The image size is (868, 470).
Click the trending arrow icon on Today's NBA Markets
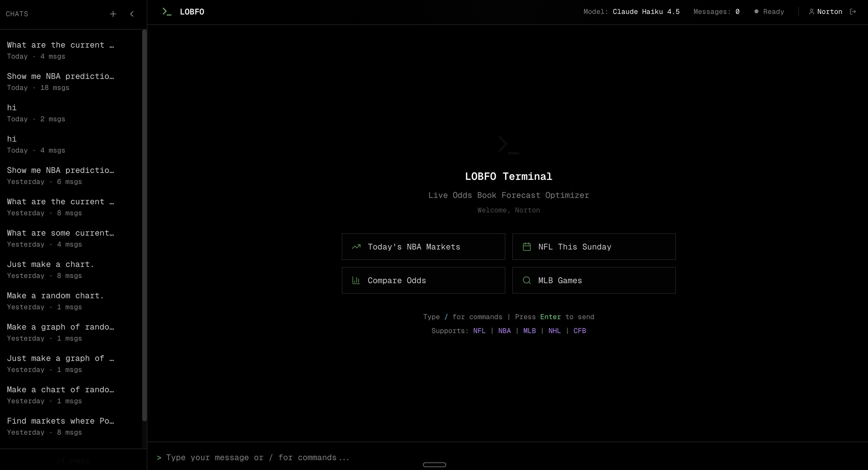tap(356, 247)
